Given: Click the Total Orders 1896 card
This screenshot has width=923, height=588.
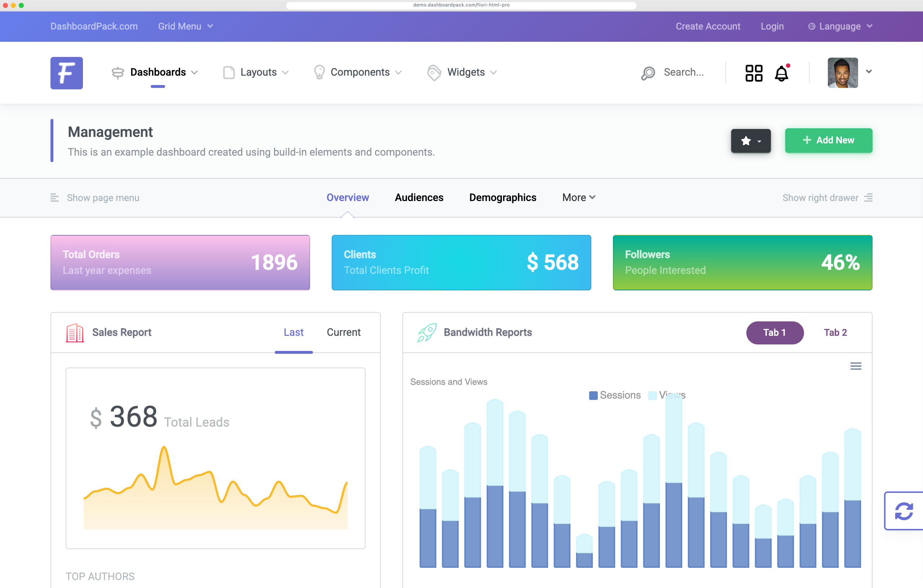Looking at the screenshot, I should click(180, 263).
